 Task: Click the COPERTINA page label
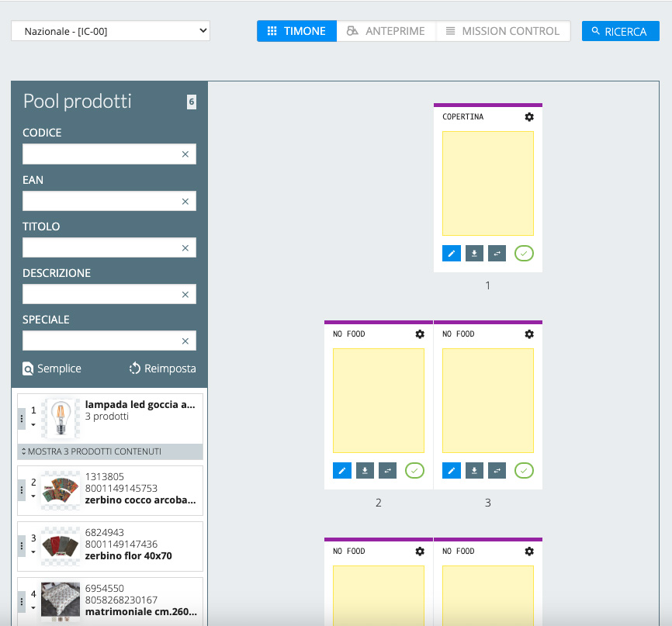click(462, 116)
